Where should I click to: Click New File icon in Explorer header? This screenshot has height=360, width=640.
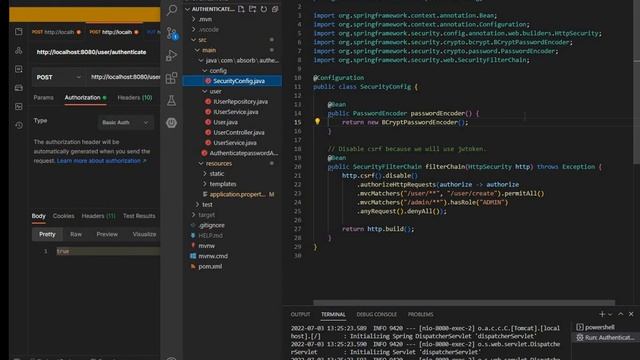coord(241,9)
